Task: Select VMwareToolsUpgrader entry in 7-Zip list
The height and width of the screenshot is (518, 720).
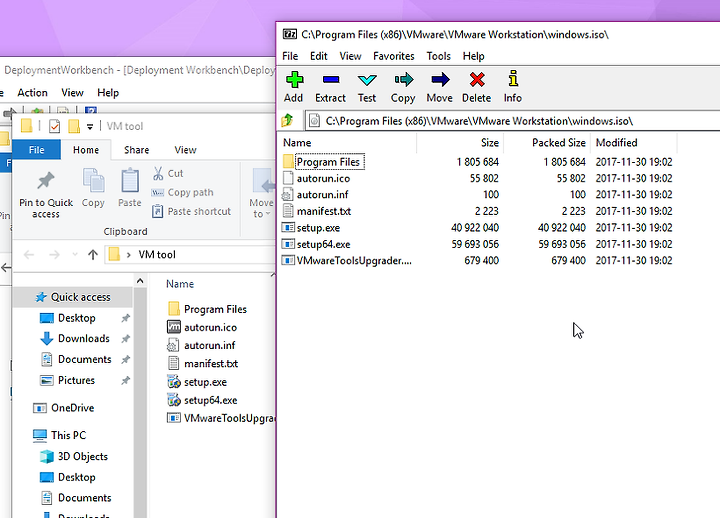Action: (354, 261)
